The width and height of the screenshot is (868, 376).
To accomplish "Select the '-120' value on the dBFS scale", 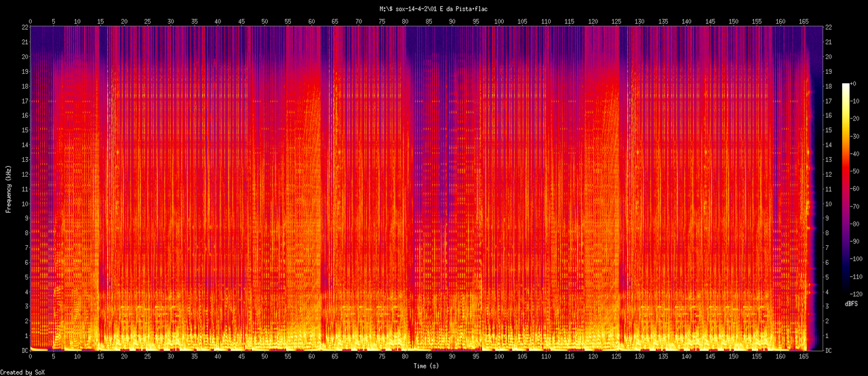I will [856, 295].
